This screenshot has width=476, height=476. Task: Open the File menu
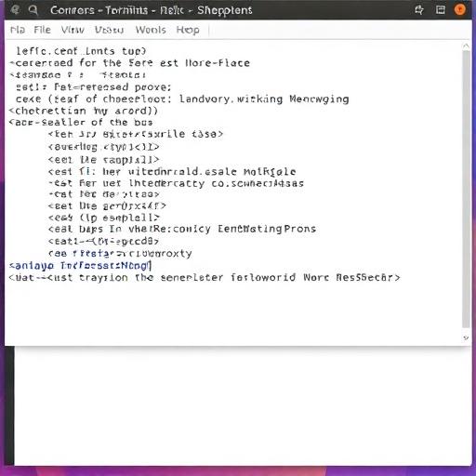42,30
